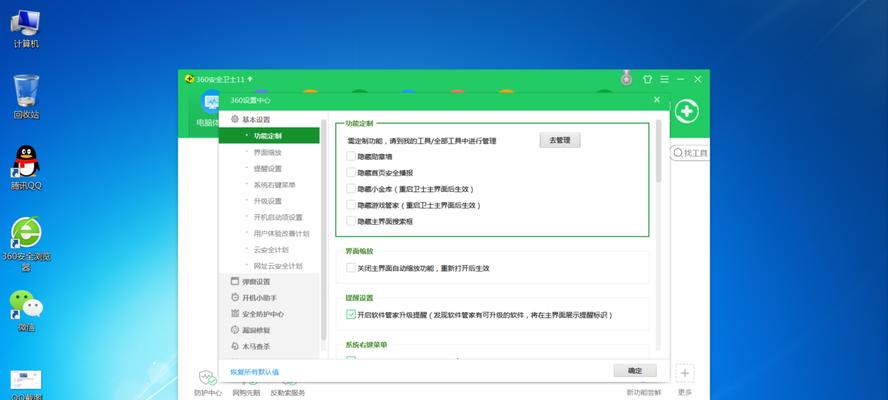Open the 回收站 recycle bin icon

(x=26, y=96)
